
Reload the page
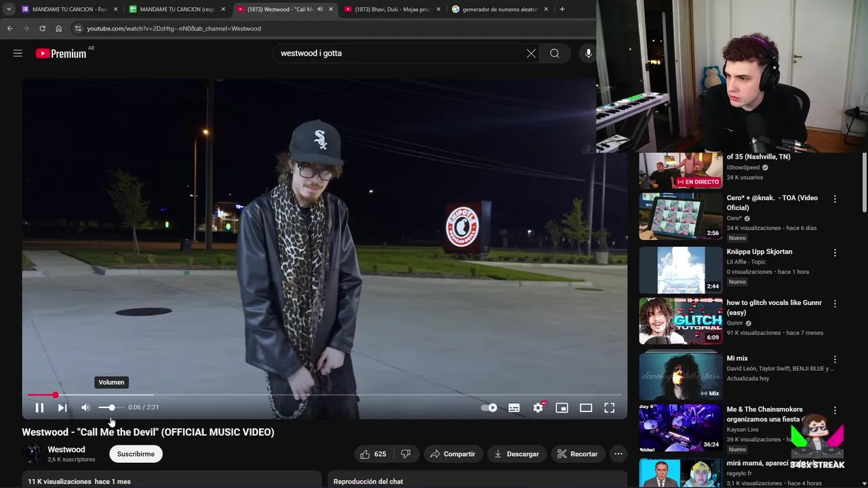42,28
